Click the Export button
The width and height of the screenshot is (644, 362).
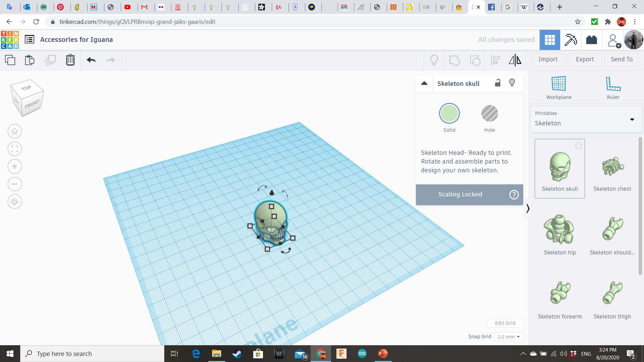coord(585,59)
